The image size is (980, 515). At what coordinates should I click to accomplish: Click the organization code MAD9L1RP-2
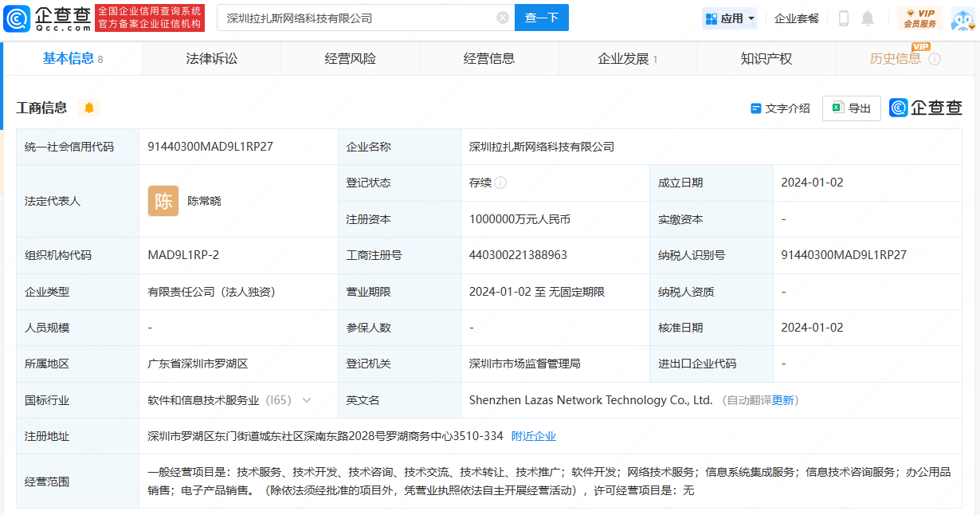[183, 255]
